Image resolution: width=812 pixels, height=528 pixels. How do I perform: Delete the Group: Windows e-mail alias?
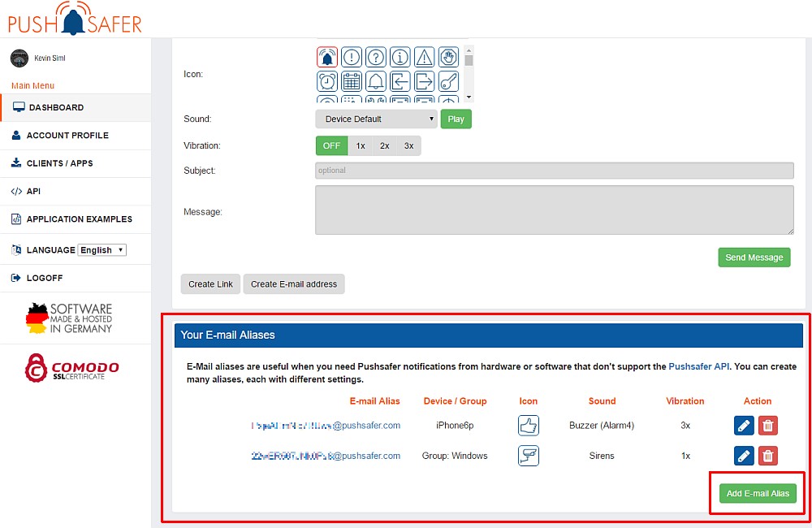point(768,456)
